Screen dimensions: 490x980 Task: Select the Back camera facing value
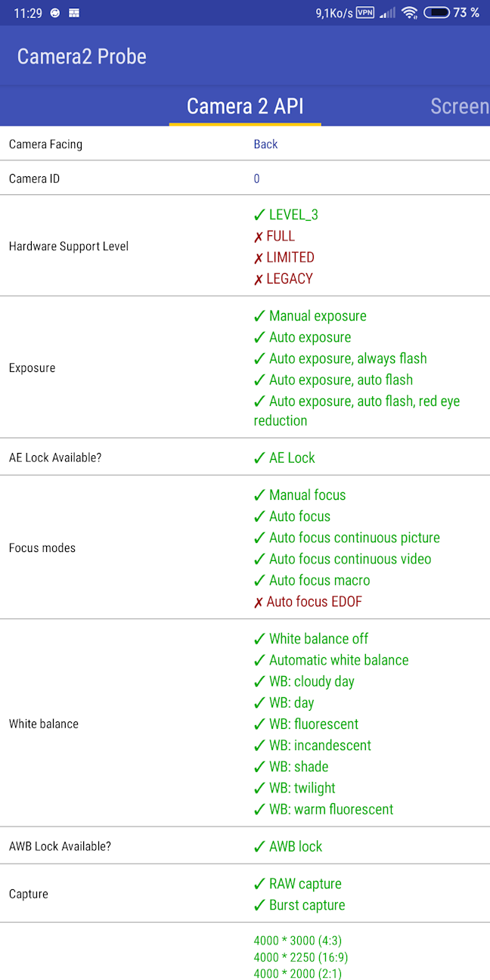click(265, 144)
